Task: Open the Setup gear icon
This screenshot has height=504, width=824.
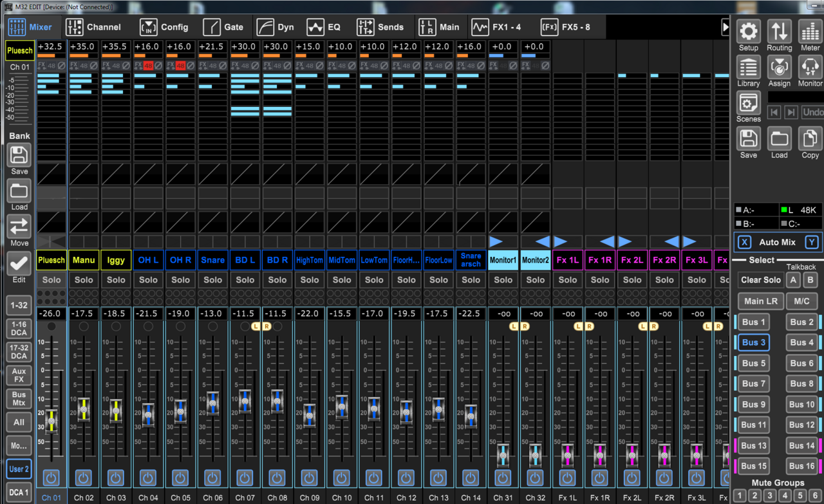Action: [748, 31]
